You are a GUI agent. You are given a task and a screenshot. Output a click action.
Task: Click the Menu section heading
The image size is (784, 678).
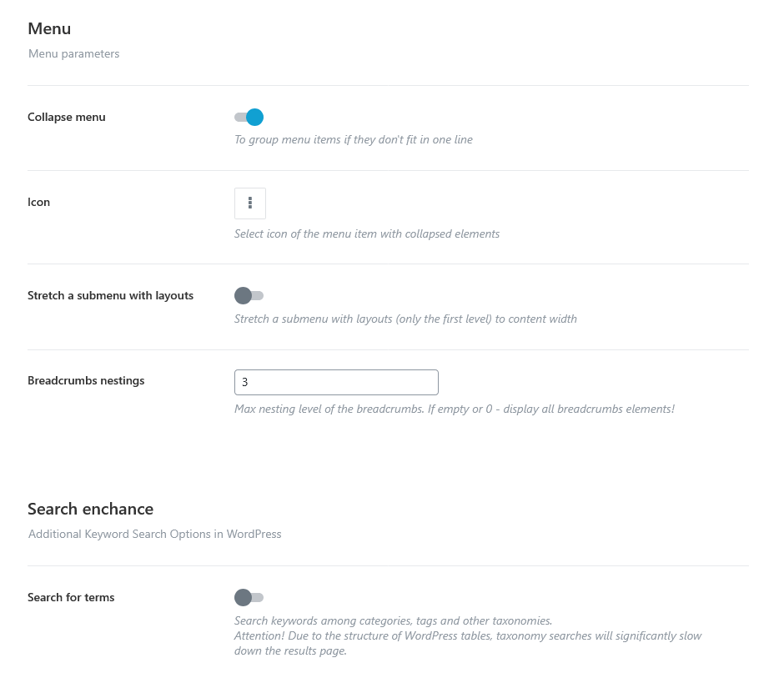pyautogui.click(x=49, y=28)
